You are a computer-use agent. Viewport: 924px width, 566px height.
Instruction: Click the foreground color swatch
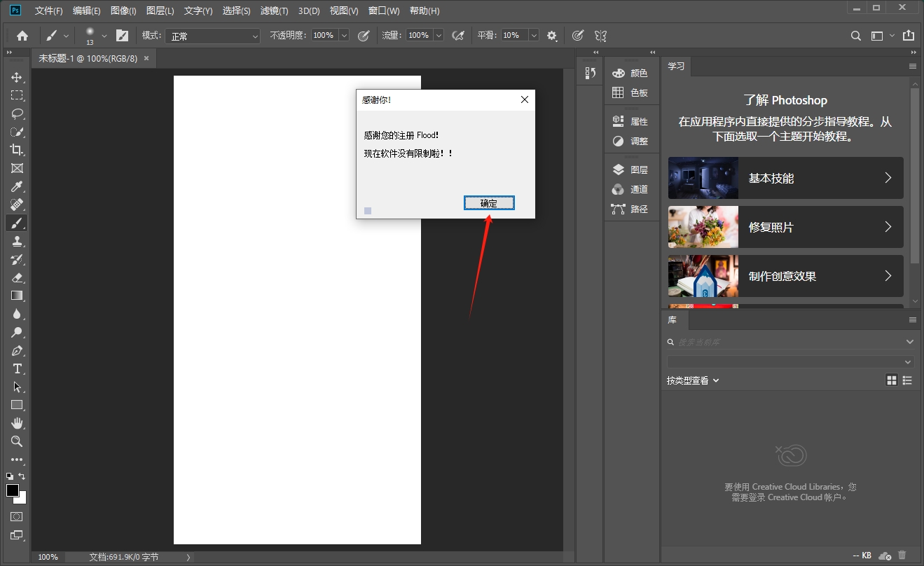[x=13, y=490]
